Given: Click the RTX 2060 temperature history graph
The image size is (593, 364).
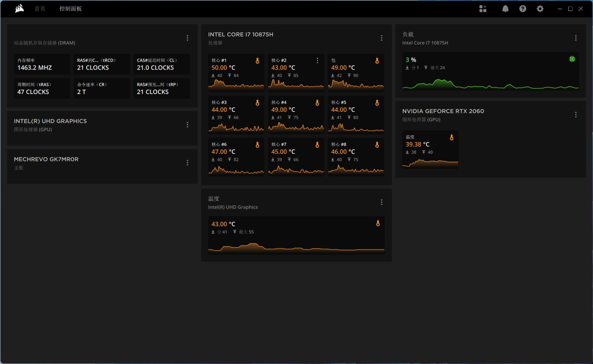Looking at the screenshot, I should tap(430, 163).
